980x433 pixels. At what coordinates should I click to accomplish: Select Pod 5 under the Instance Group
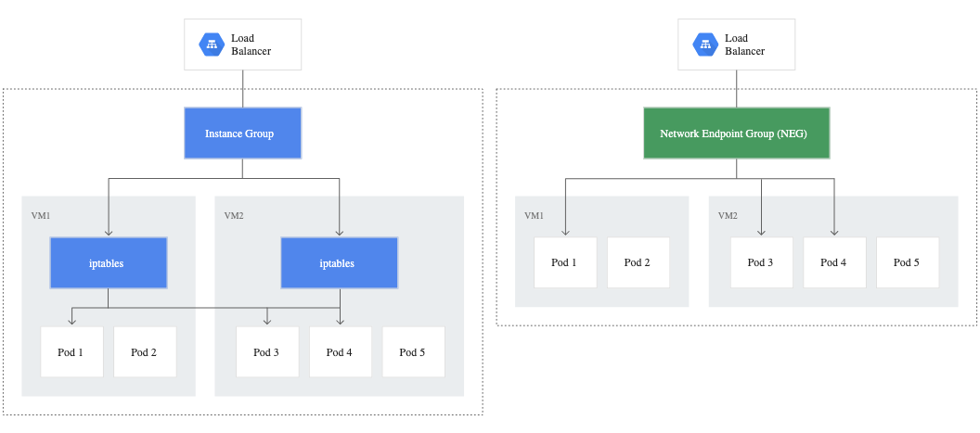(414, 351)
